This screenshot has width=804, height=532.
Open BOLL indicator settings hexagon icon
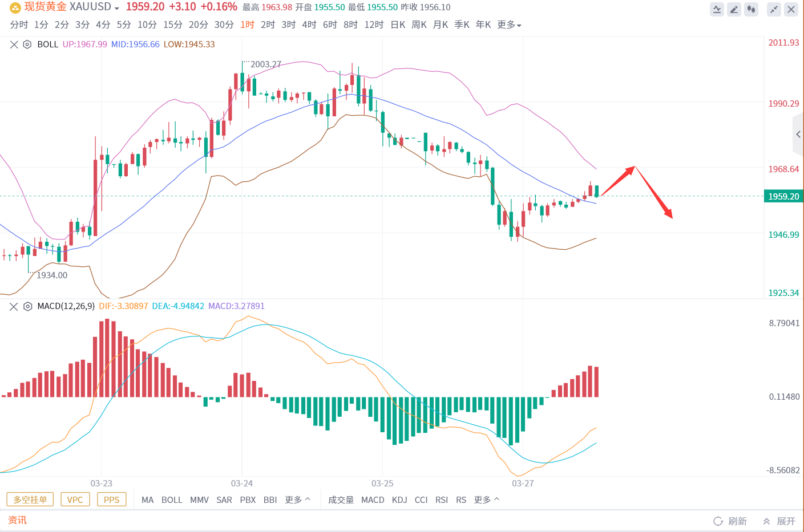(x=27, y=44)
